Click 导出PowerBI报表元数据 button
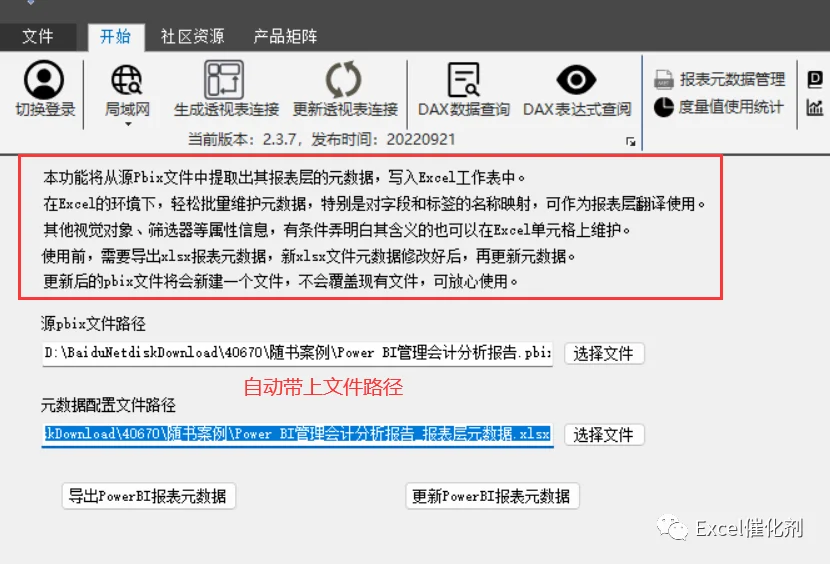The height and width of the screenshot is (564, 830). point(148,496)
